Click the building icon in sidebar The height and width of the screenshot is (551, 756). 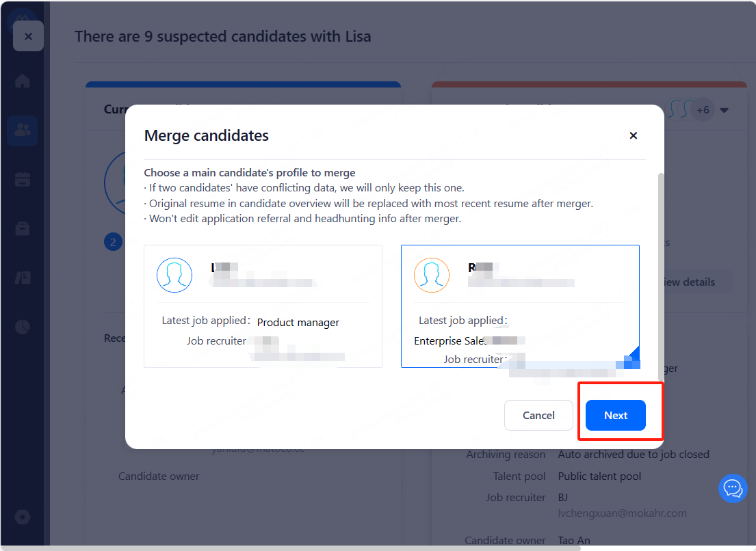(23, 278)
